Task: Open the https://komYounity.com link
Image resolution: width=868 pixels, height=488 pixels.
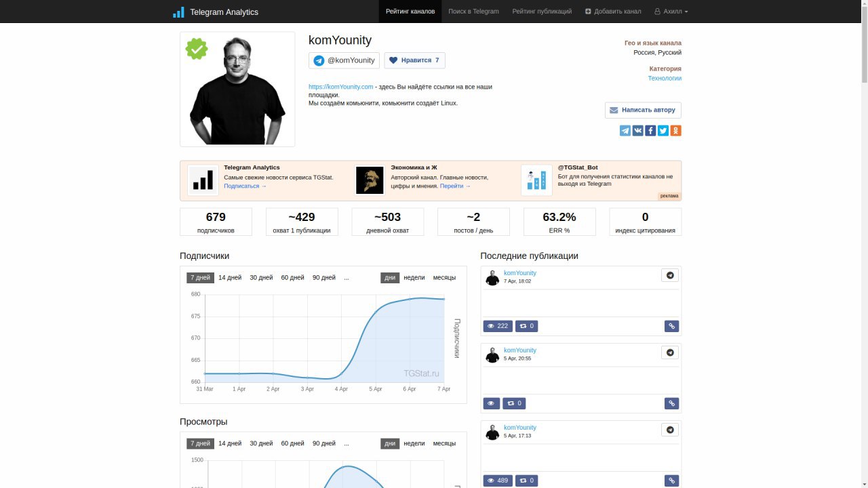Action: (x=341, y=87)
